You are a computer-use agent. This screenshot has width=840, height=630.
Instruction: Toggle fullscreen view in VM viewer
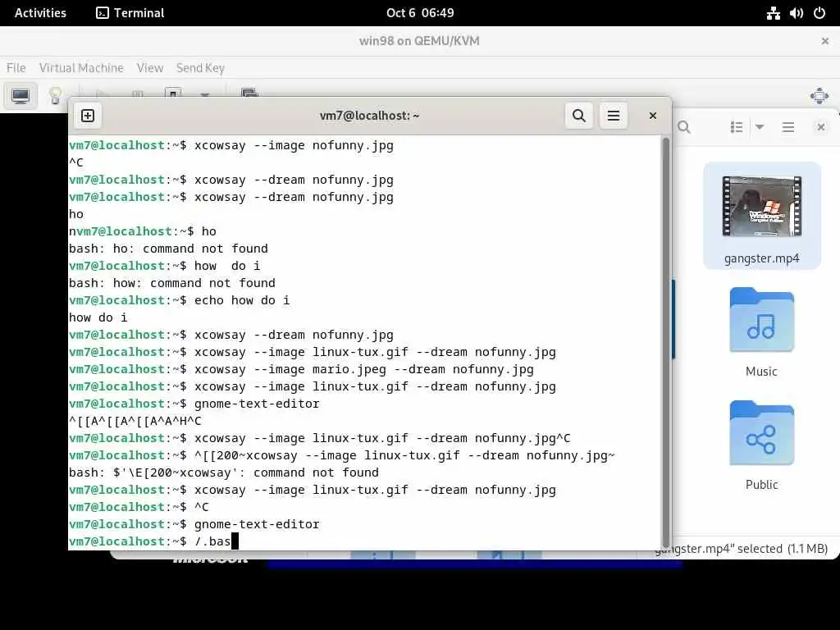click(819, 97)
